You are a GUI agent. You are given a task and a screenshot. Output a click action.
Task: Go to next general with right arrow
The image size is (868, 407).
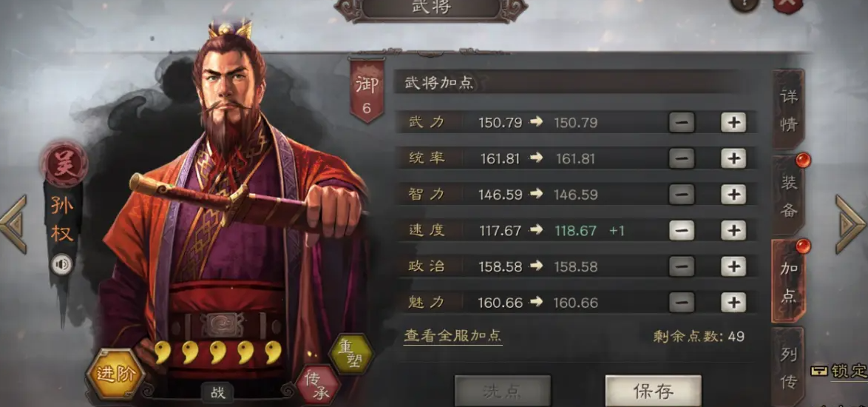tap(850, 223)
